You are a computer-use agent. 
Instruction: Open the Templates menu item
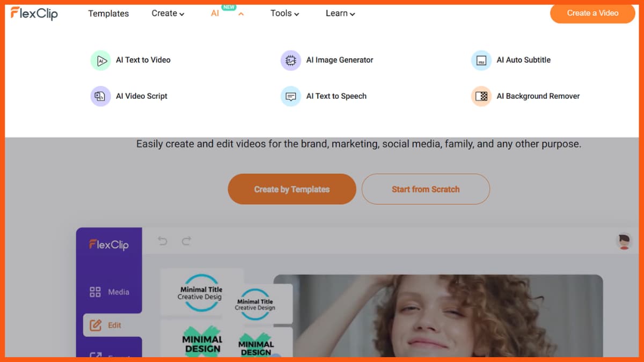tap(108, 13)
